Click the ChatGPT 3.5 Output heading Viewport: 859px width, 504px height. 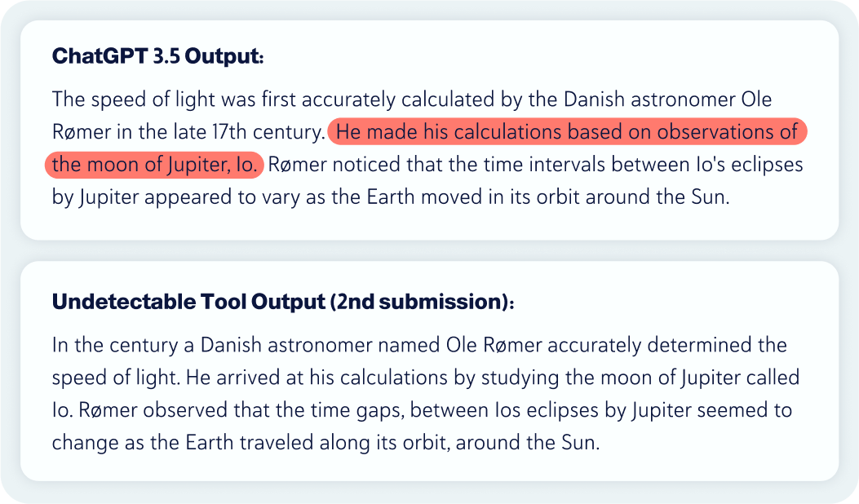click(157, 56)
